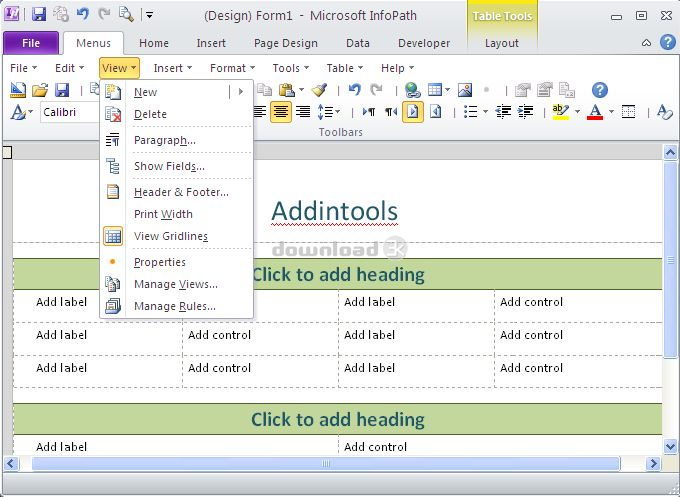Choose Manage Rules... menu entry
Viewport: 680px width, 497px height.
click(175, 306)
